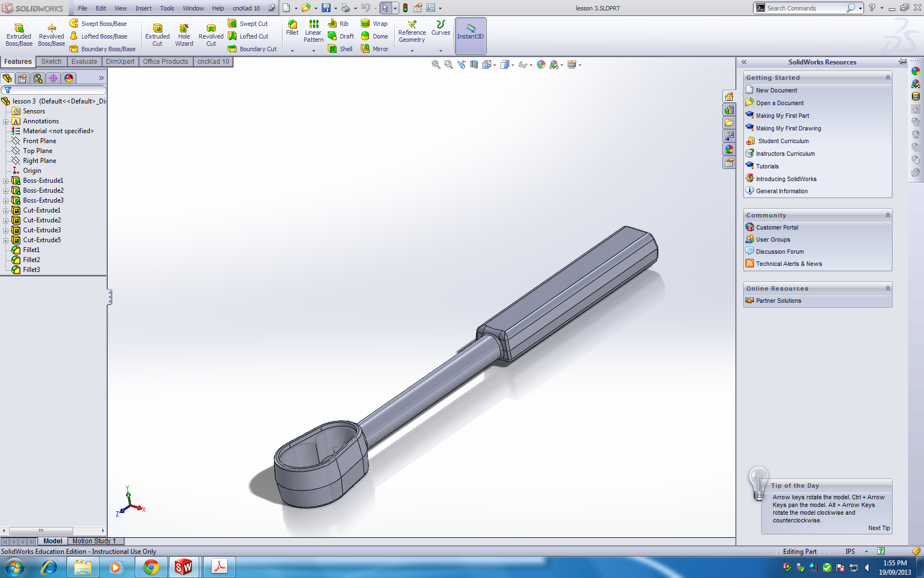The height and width of the screenshot is (578, 924).
Task: Select the Fillet tool
Action: 292,28
